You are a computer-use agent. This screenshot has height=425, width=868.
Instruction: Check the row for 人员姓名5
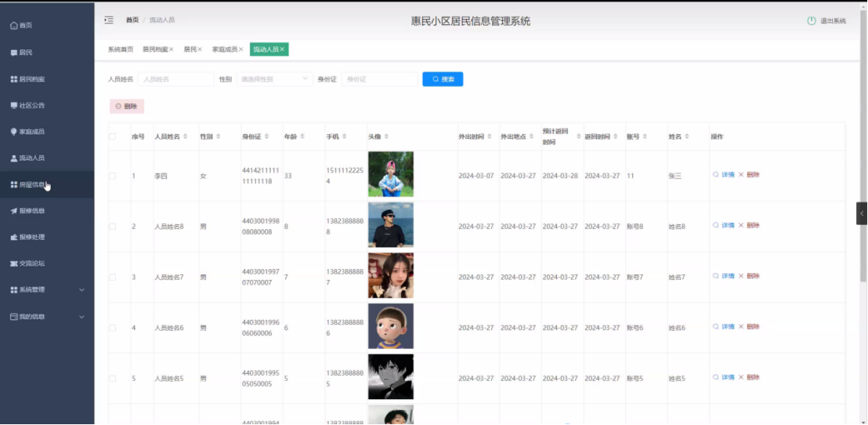click(113, 379)
